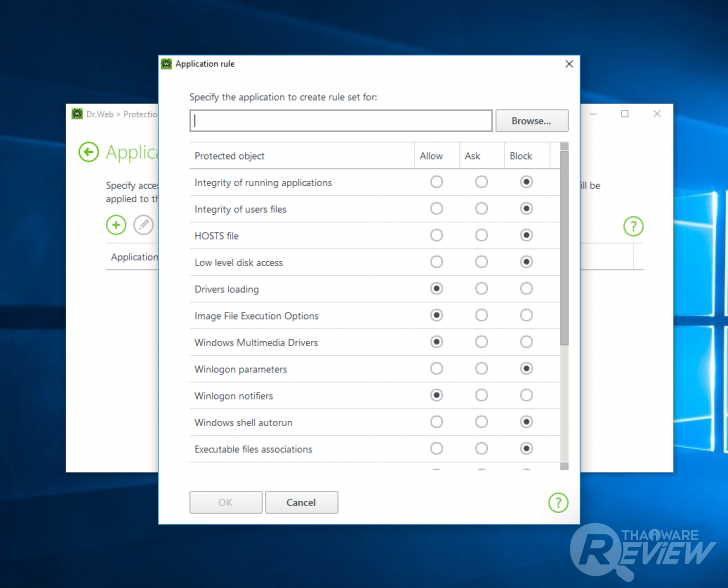
Task: Allow Winlogon parameters
Action: pos(436,369)
